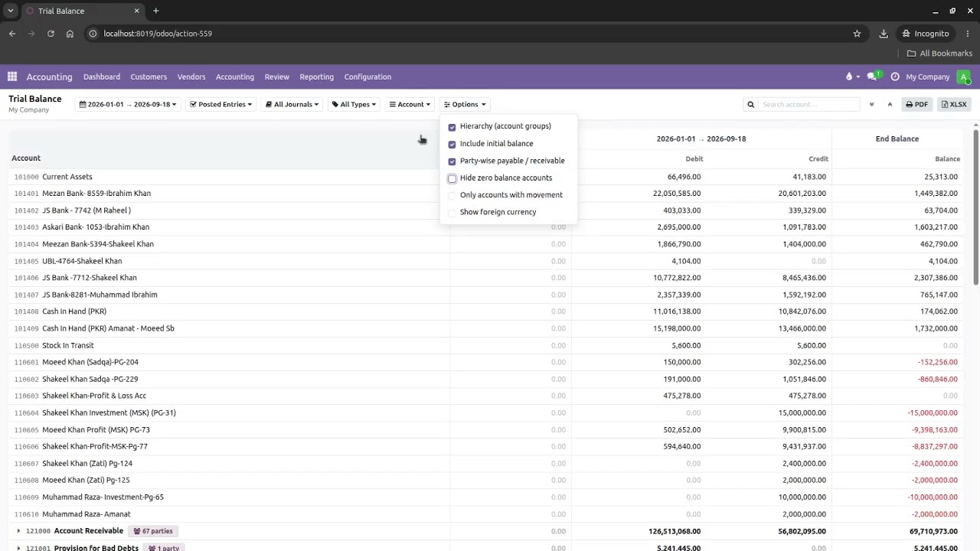Open a new browser tab
The image size is (980, 551).
point(155,11)
